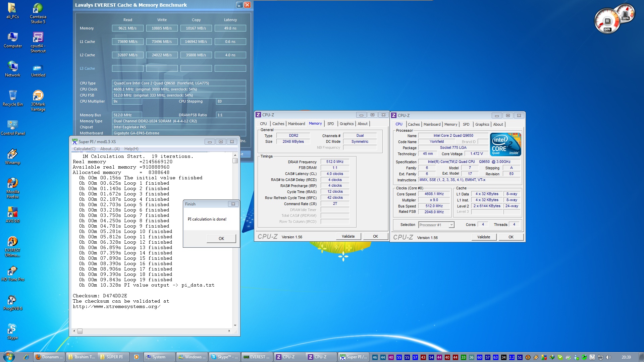Click the Super PI vertical scrollbar thumb
This screenshot has width=644, height=362.
pos(235,161)
